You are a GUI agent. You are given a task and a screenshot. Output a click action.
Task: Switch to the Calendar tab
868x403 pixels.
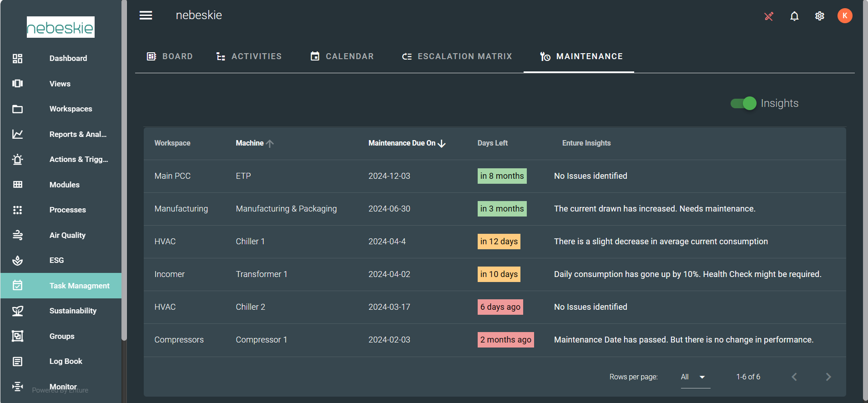tap(342, 56)
